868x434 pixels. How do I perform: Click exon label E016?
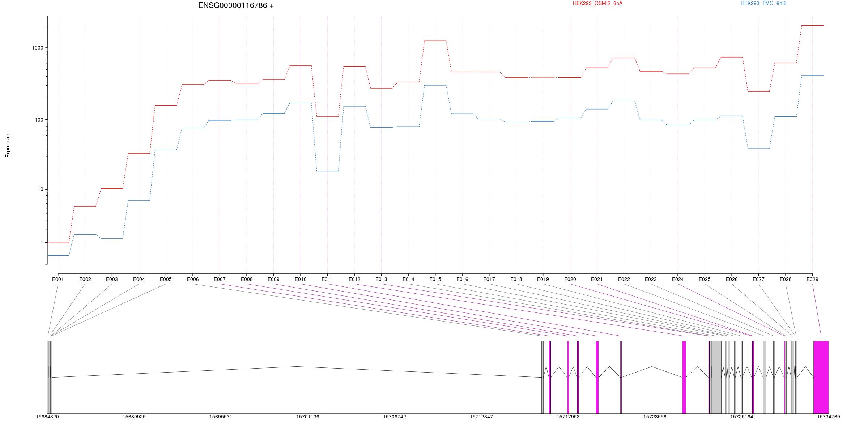[x=462, y=279]
